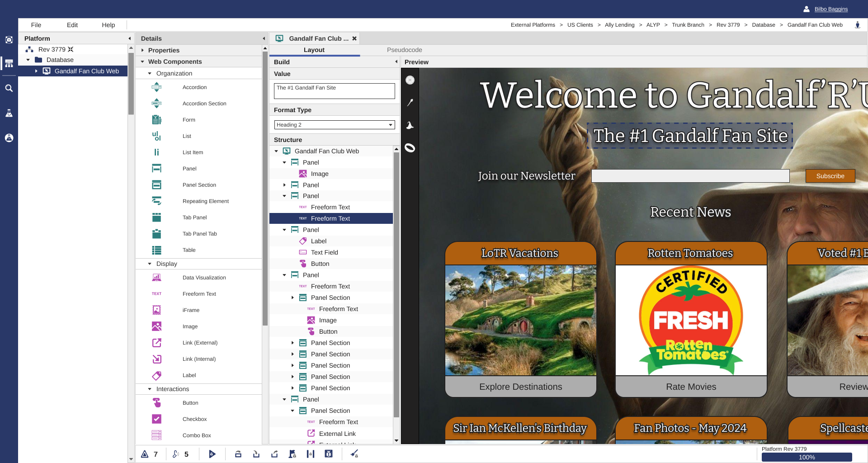Viewport: 868px width, 463px height.
Task: Check broken links using the chain icon
Action: tap(176, 454)
